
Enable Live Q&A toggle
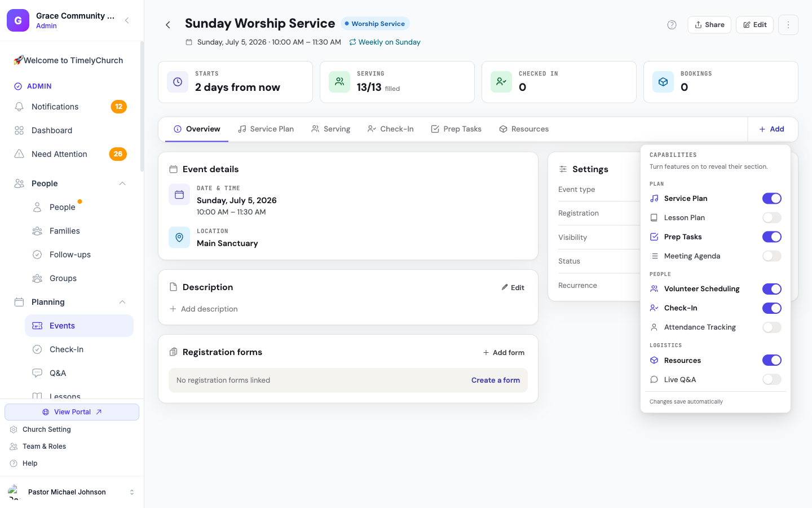pyautogui.click(x=771, y=380)
